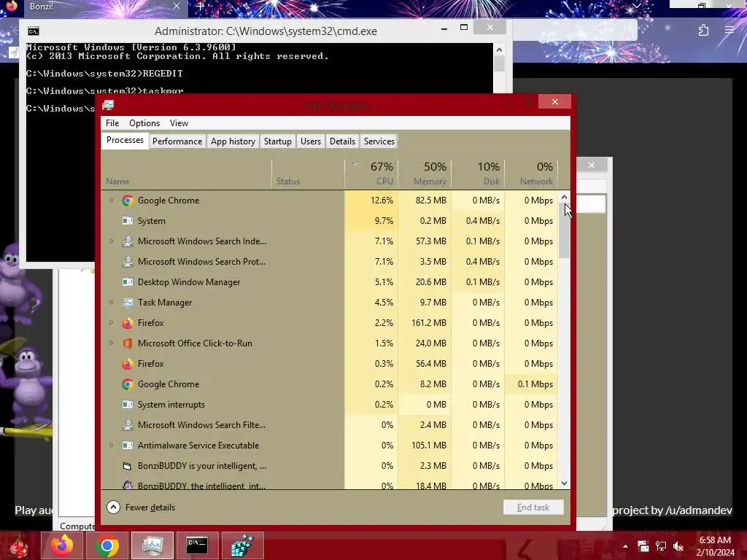The height and width of the screenshot is (560, 747).
Task: Switch to Command Prompt taskbar button
Action: [x=197, y=545]
